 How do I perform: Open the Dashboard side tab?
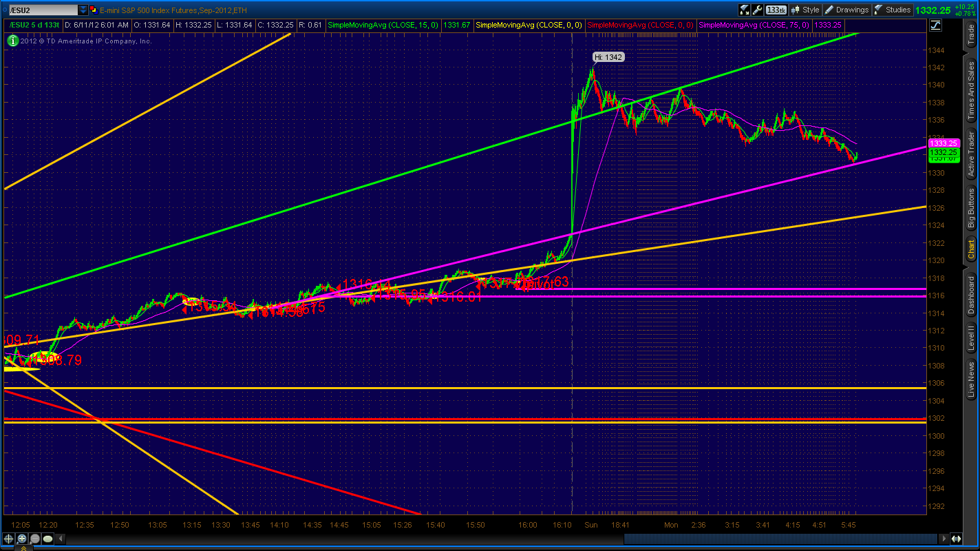(x=971, y=295)
